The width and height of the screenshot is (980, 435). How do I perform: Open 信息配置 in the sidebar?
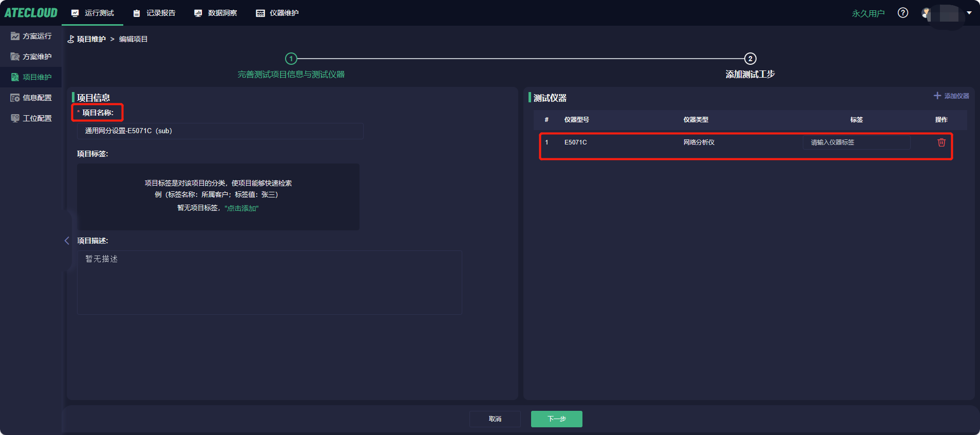pos(31,98)
